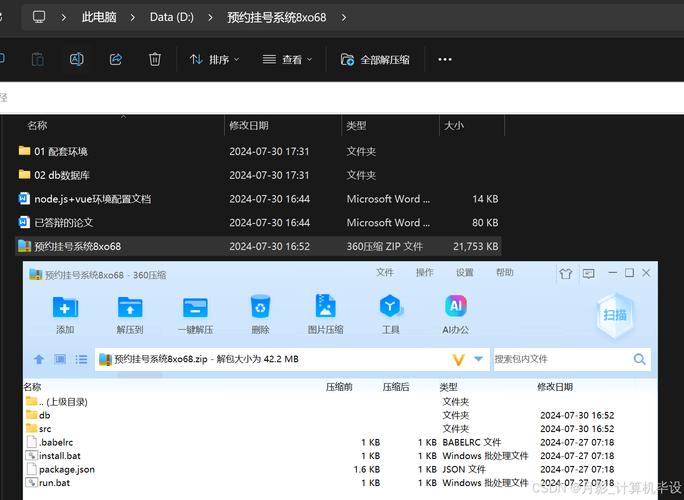Screen dimensions: 684x500
Task: Expand chevron after 此电脑 in address bar
Action: click(133, 17)
